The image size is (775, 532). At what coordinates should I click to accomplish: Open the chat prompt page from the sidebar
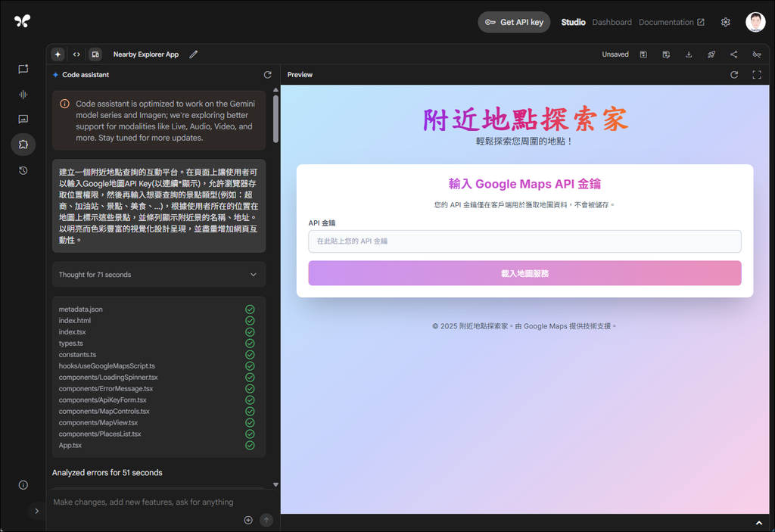click(x=23, y=69)
